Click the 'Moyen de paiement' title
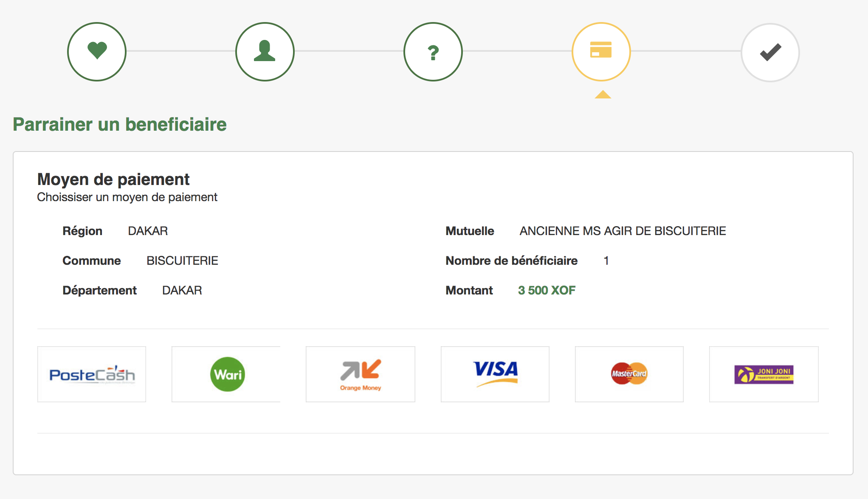This screenshot has height=499, width=868. click(113, 179)
